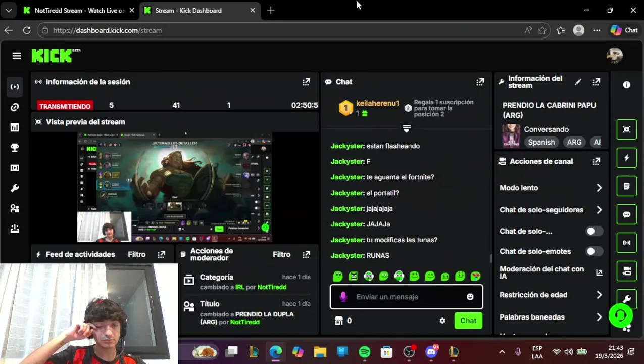This screenshot has width=644, height=364.
Task: Pop out the Chat panel
Action: [x=480, y=82]
